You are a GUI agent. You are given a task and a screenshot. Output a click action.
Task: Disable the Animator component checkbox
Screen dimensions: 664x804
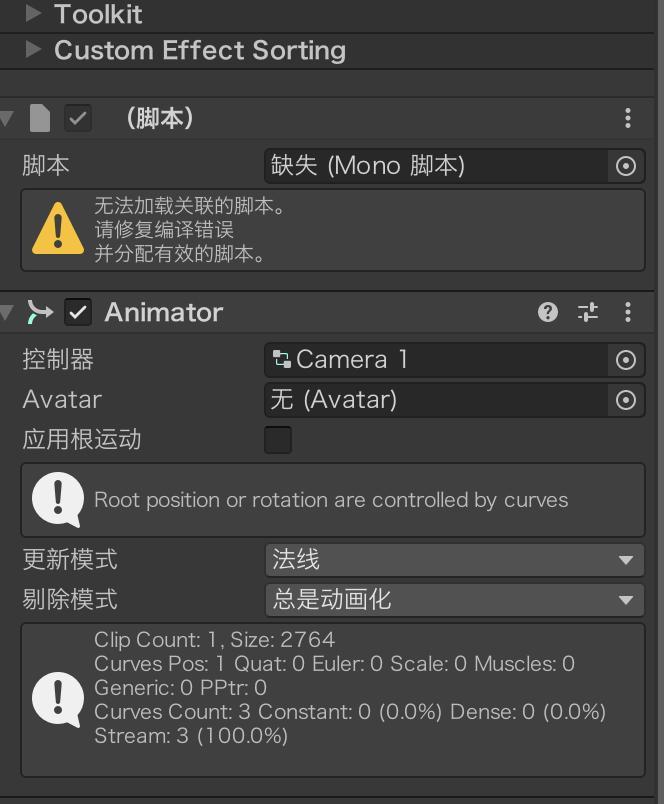(x=78, y=312)
